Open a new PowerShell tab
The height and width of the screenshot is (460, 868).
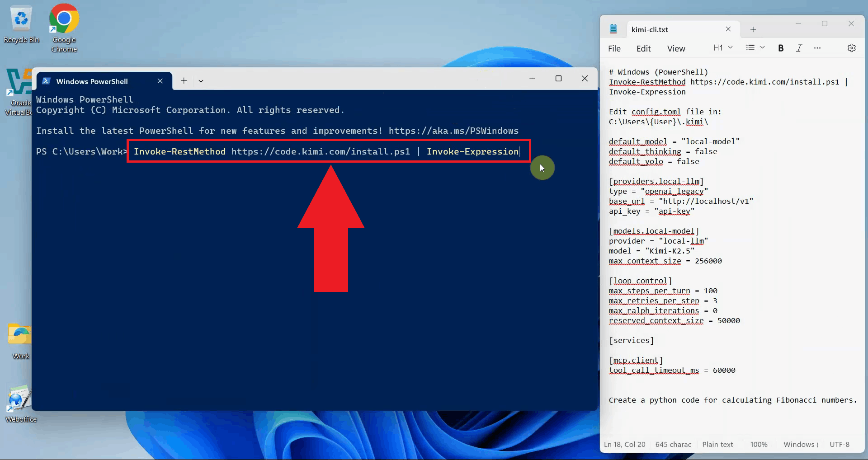(184, 81)
